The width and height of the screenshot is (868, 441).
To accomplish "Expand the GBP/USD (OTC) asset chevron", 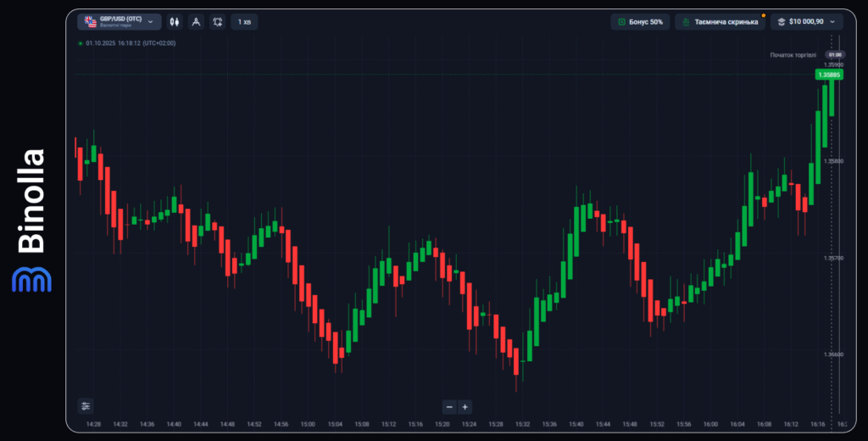I will pos(151,21).
